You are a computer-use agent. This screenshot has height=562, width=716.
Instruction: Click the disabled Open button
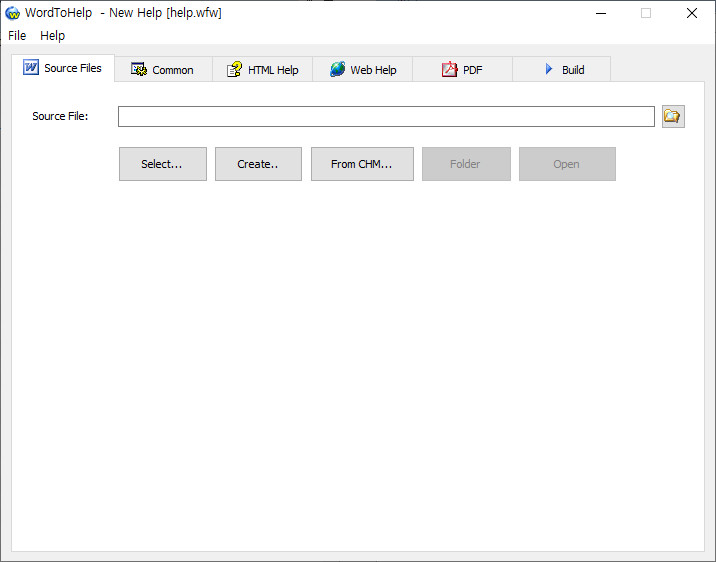tap(567, 164)
